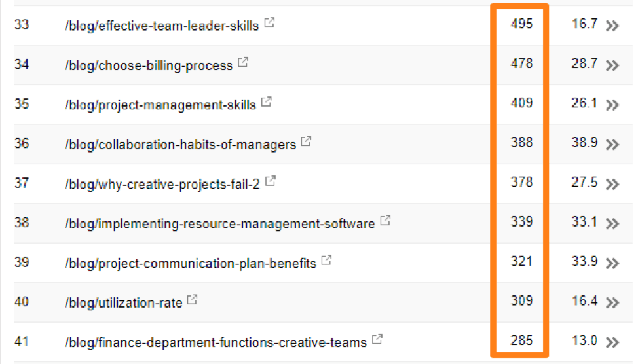This screenshot has height=364, width=638.
Task: Open external link icon for implementing-resource-management-software
Action: [386, 221]
